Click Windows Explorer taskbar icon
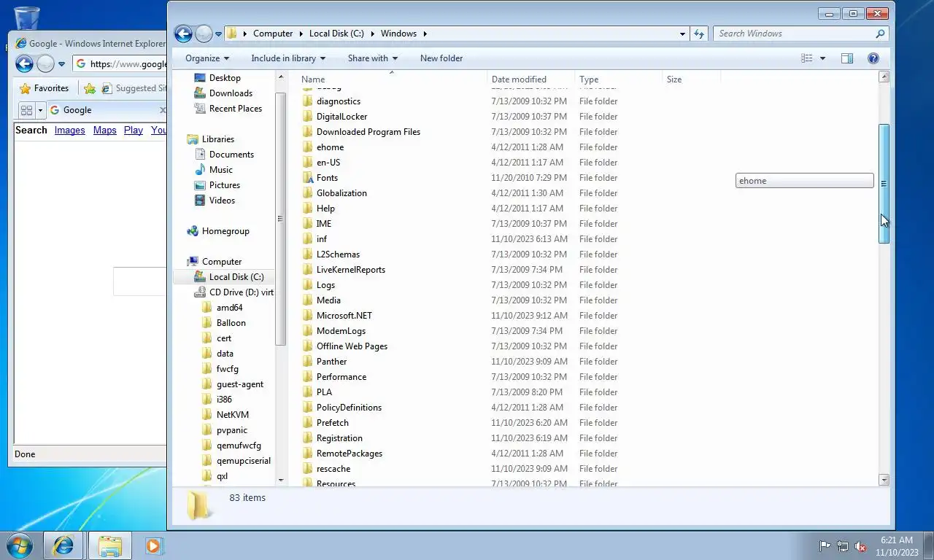934x560 pixels. point(110,545)
